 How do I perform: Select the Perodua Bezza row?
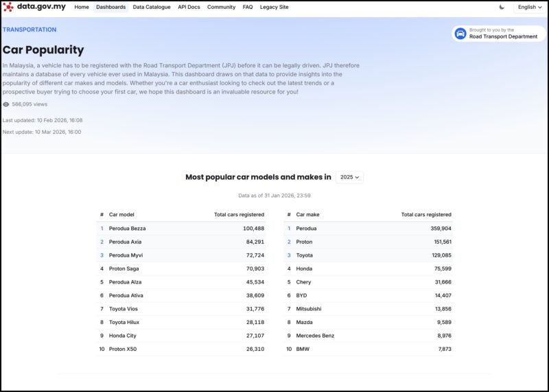pyautogui.click(x=181, y=229)
